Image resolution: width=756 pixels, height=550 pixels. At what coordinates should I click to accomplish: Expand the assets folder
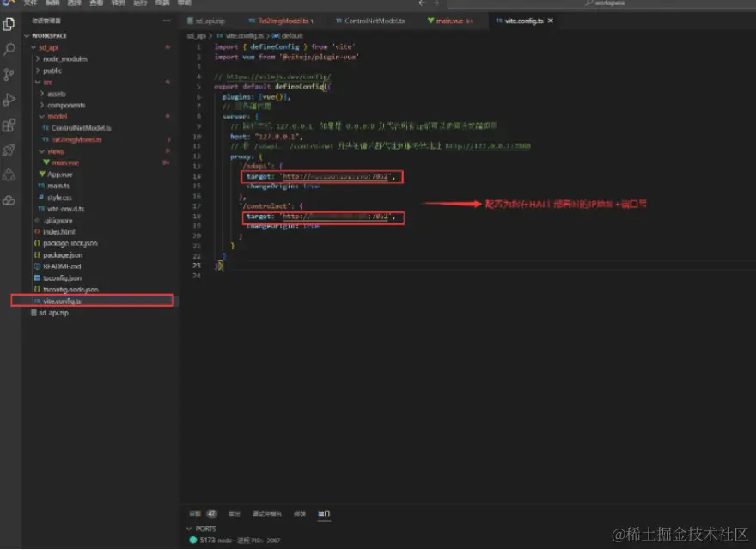tap(42, 94)
